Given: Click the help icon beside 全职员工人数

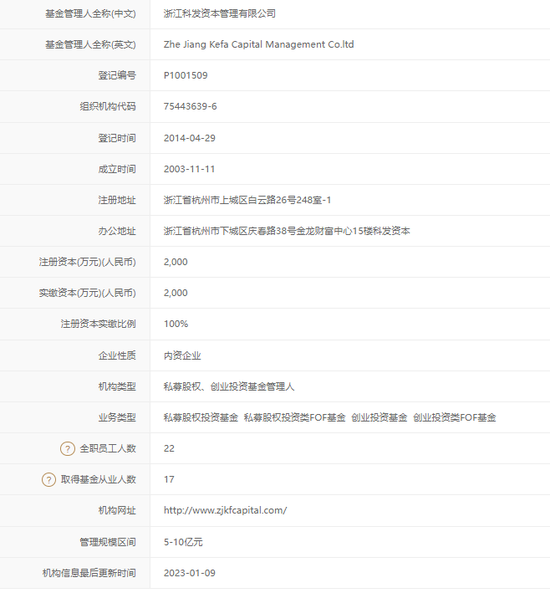Looking at the screenshot, I should point(67,449).
